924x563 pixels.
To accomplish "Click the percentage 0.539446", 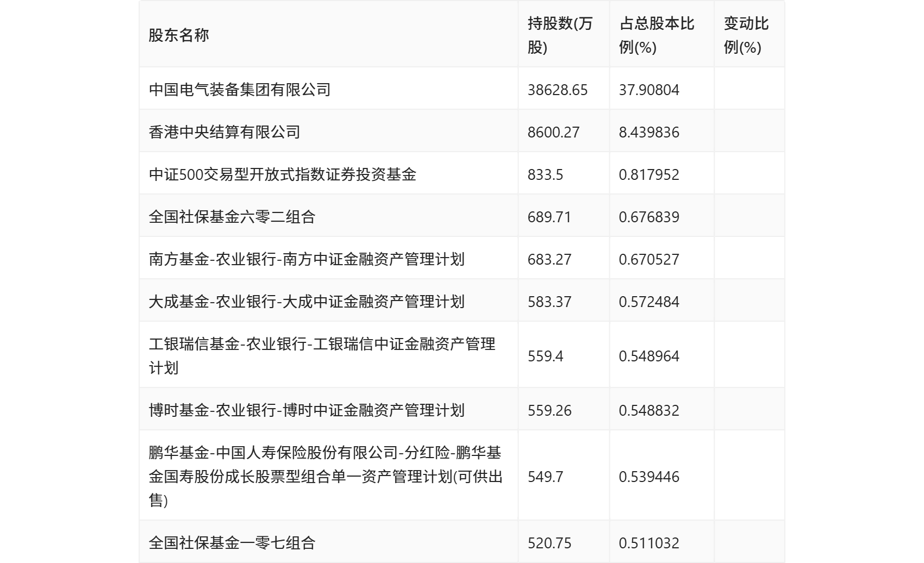I will [649, 477].
